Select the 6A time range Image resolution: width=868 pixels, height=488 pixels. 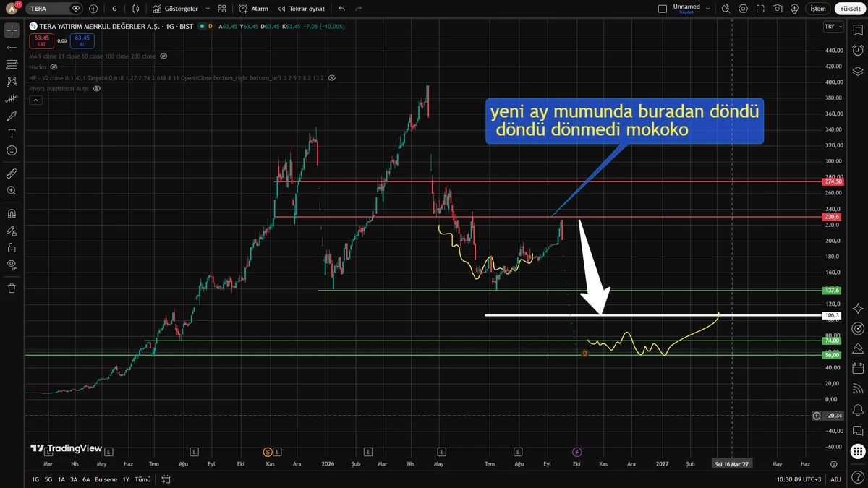click(x=86, y=479)
